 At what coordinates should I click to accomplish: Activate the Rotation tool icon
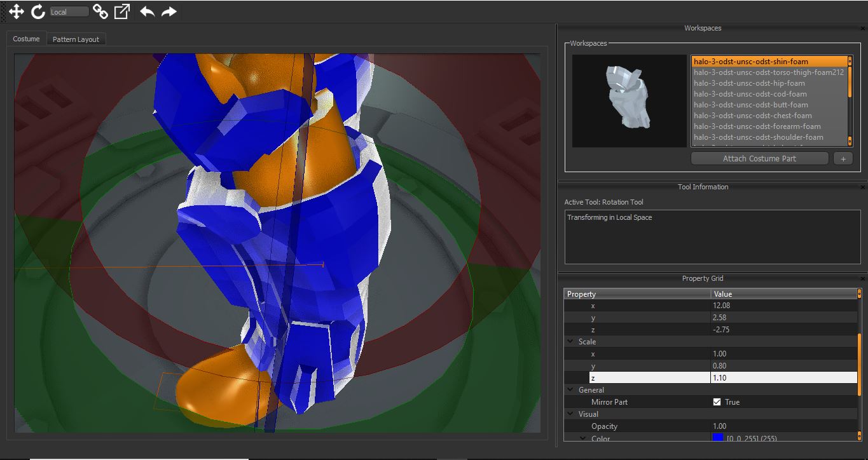(x=38, y=11)
